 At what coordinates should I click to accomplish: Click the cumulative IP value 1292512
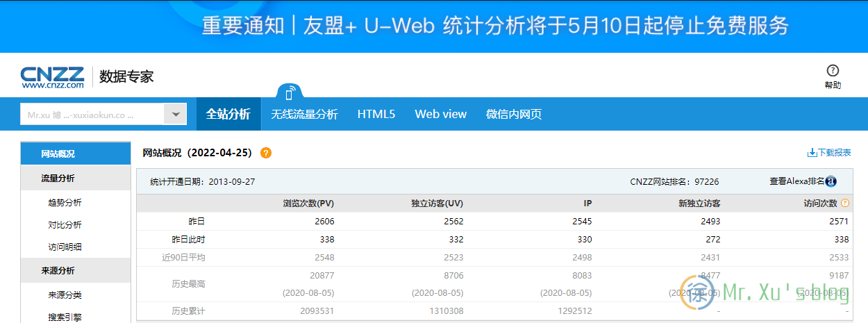point(575,311)
